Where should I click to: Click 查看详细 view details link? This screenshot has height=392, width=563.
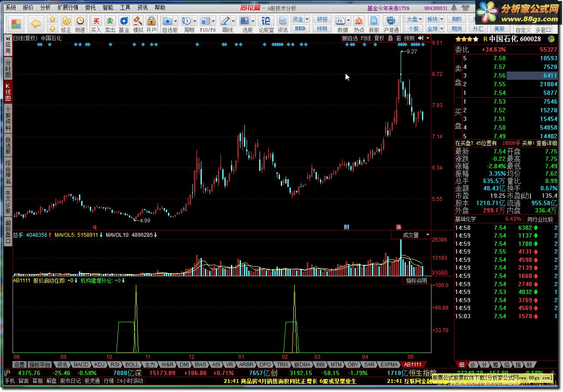pyautogui.click(x=547, y=143)
